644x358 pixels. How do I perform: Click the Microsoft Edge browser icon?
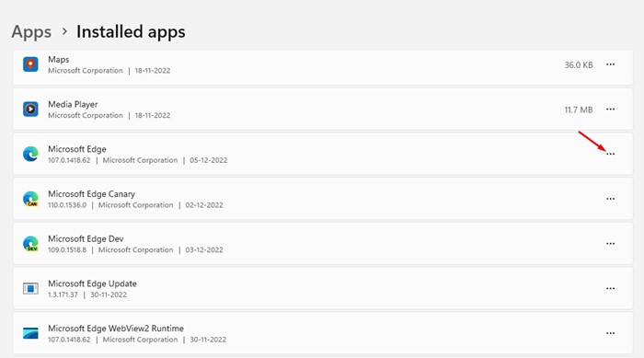pos(30,154)
